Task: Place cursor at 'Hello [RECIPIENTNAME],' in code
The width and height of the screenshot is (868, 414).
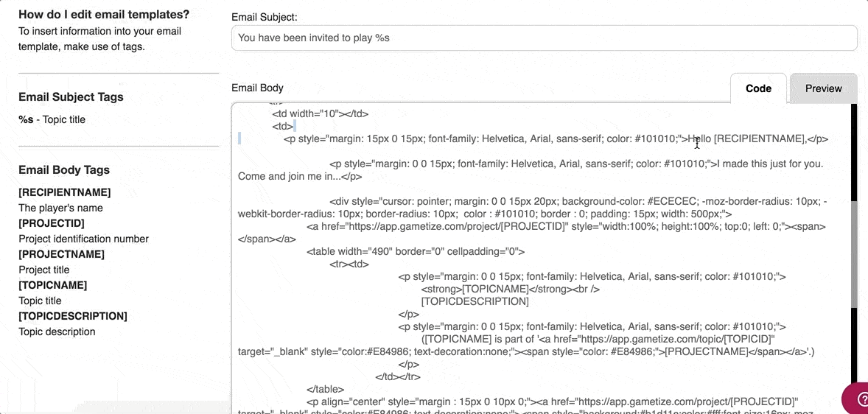Action: (746, 139)
